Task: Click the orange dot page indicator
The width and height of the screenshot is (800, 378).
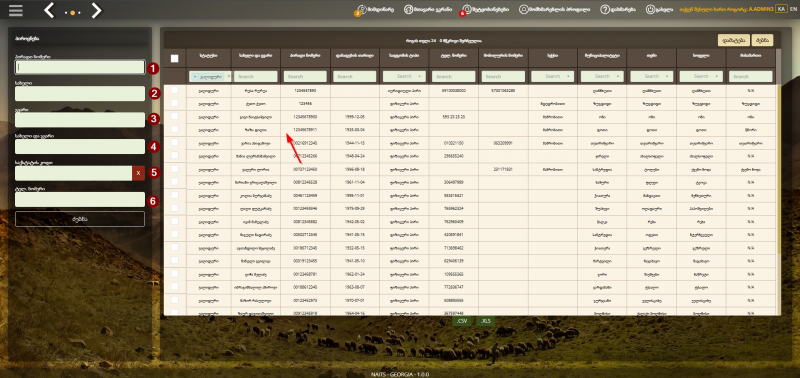Action: point(72,12)
